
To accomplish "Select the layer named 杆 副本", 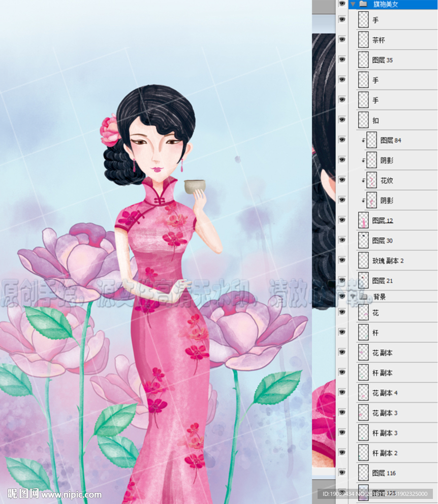I will (382, 373).
